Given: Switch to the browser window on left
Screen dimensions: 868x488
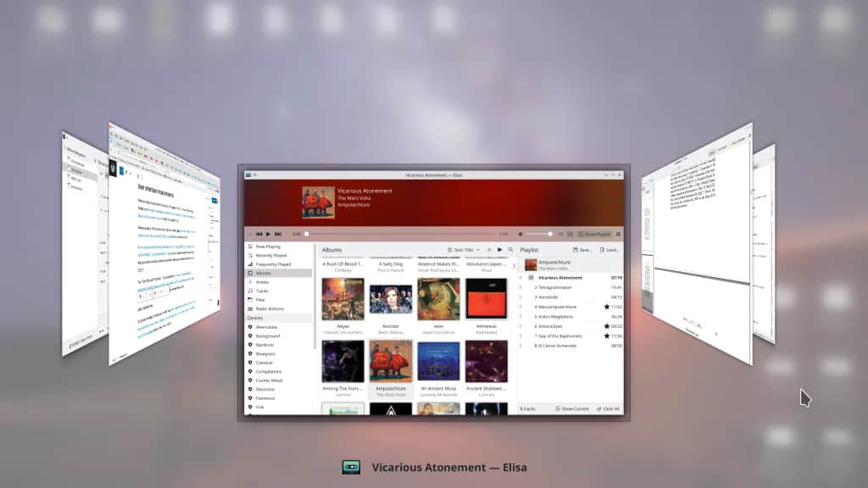Looking at the screenshot, I should [164, 244].
